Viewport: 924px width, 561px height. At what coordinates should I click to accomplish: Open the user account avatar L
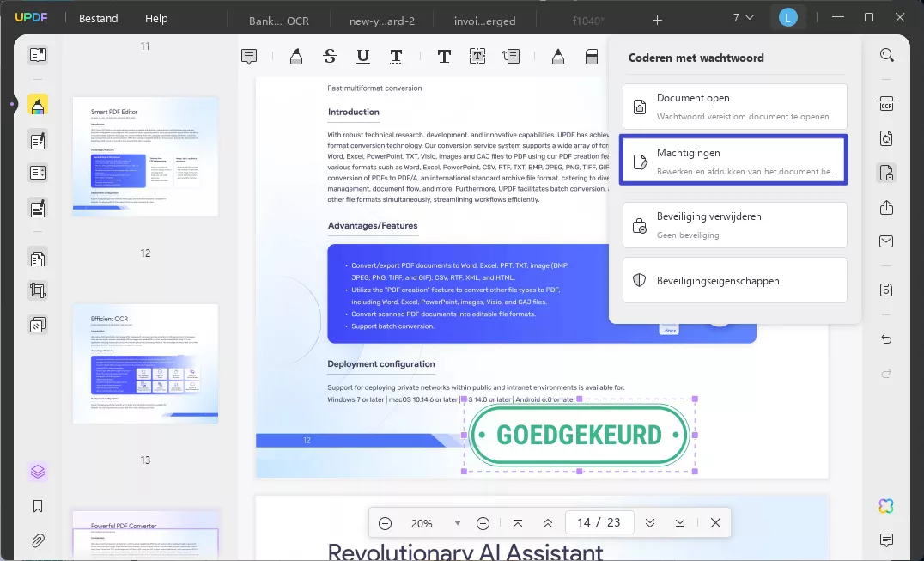coord(787,18)
